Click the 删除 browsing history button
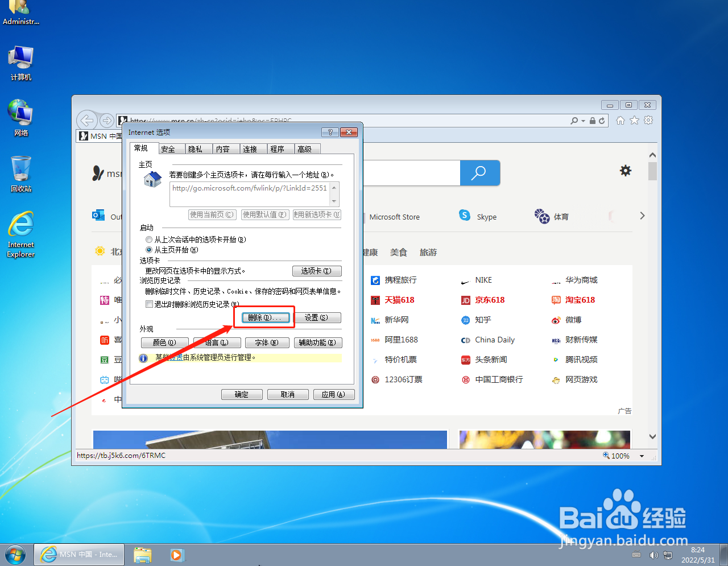 click(x=266, y=317)
